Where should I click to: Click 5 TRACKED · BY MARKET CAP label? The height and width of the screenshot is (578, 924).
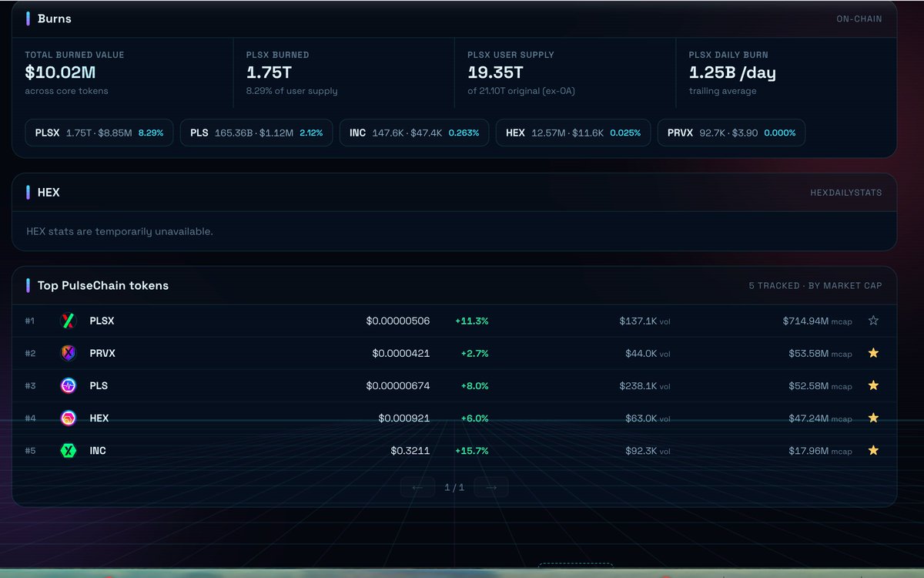coord(815,285)
